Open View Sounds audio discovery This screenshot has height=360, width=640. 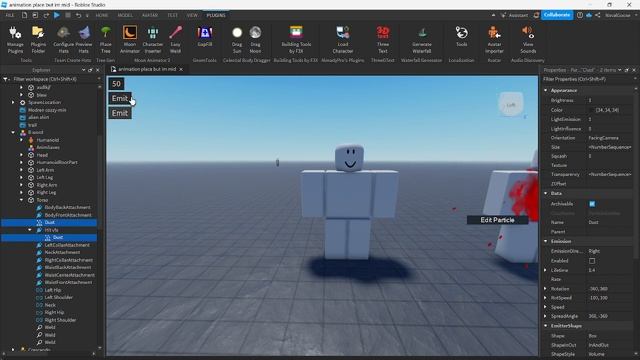pos(528,40)
